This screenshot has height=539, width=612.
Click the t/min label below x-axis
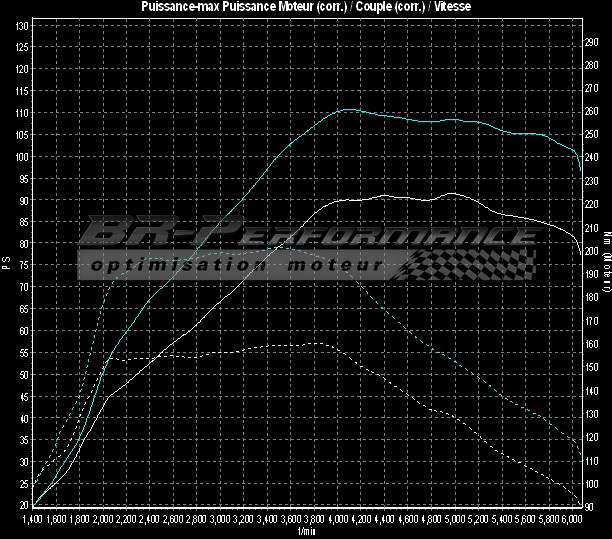pos(306,532)
